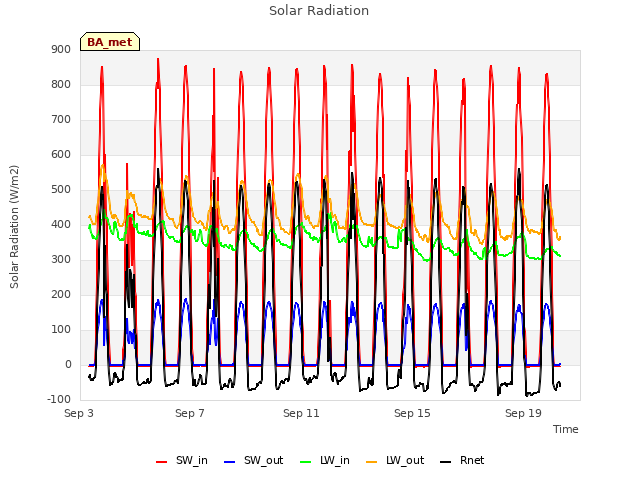Click the 700 y-axis tick label
This screenshot has width=640, height=480.
(61, 120)
